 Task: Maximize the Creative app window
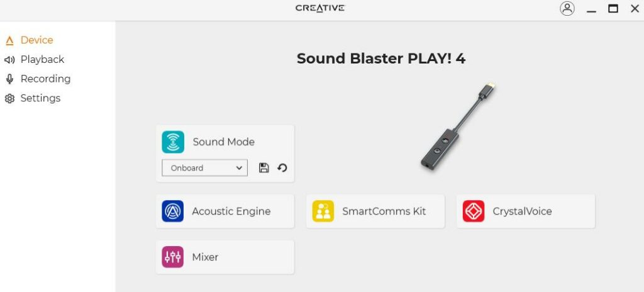(x=613, y=8)
